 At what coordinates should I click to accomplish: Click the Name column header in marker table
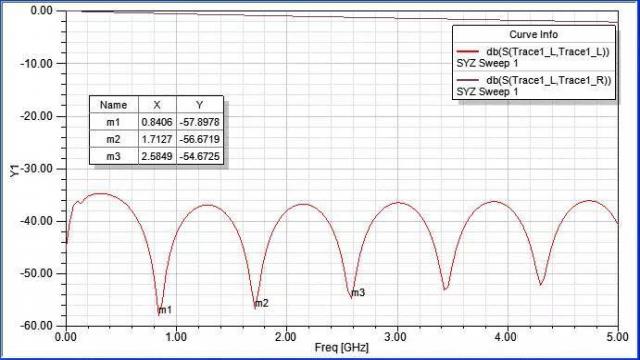113,105
